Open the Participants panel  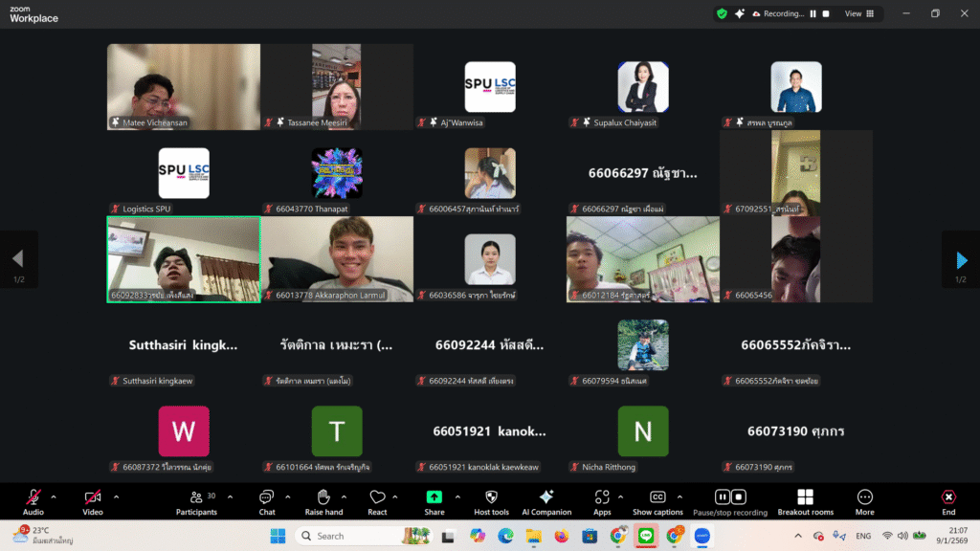196,499
